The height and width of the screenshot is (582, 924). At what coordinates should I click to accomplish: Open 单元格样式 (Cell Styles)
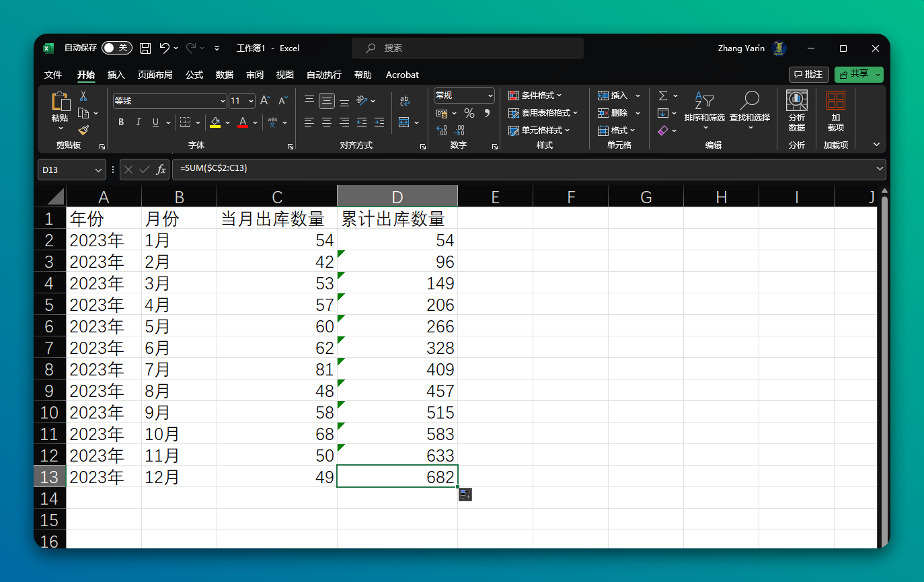point(539,131)
